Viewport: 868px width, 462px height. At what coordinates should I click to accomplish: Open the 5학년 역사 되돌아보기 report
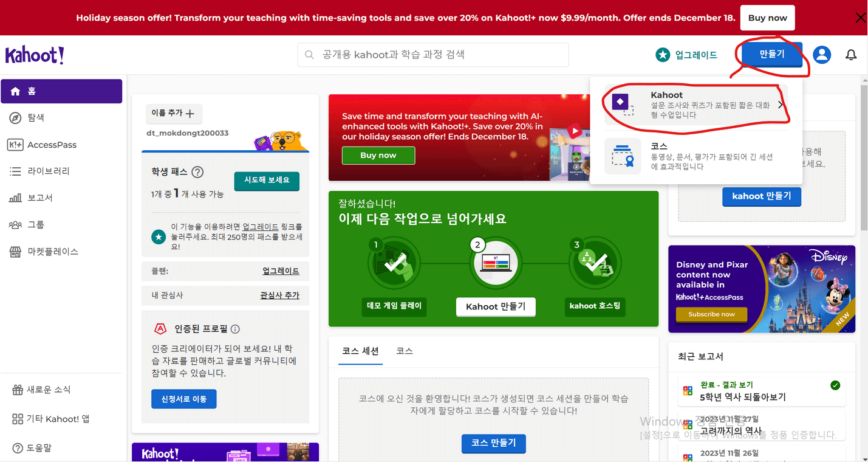(762, 391)
